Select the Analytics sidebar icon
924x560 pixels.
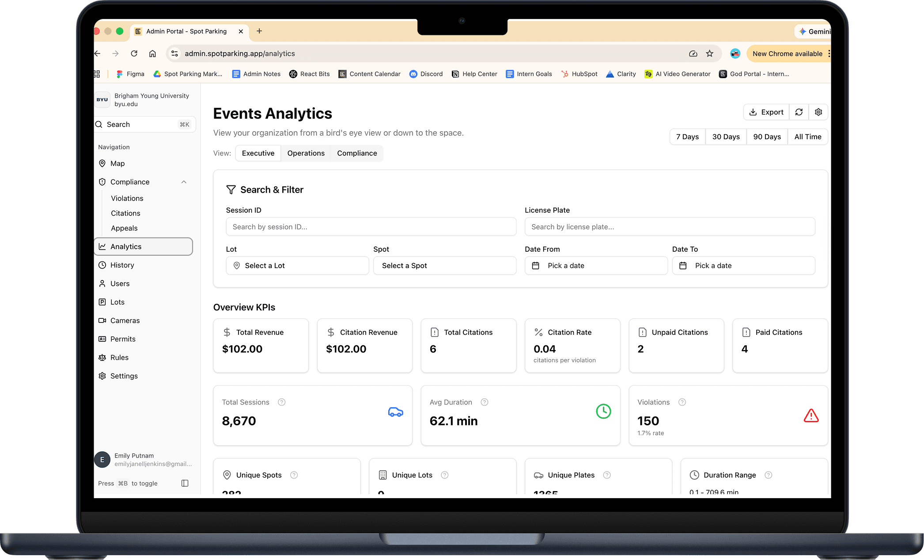tap(102, 246)
